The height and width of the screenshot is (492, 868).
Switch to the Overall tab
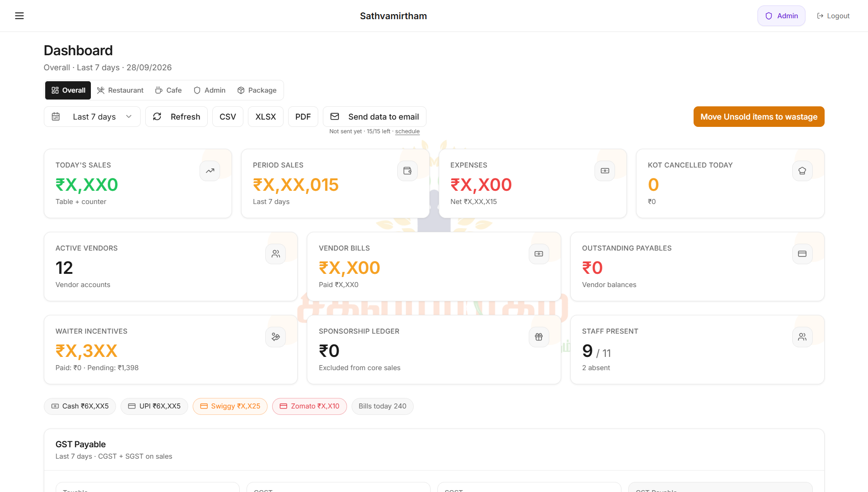coord(68,90)
